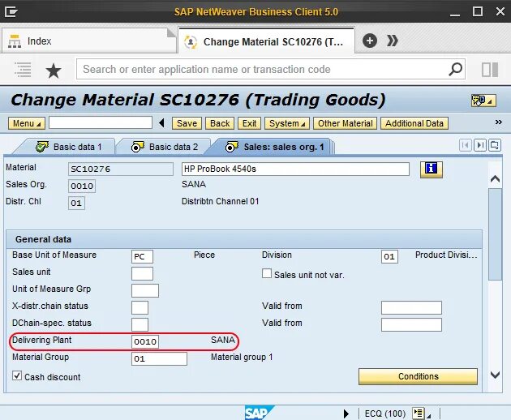Click the Product Divisi... description text
The width and height of the screenshot is (511, 420).
coord(446,255)
